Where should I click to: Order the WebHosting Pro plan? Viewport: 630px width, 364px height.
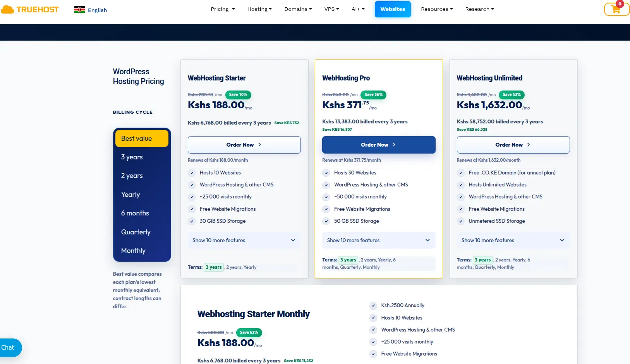pos(379,145)
